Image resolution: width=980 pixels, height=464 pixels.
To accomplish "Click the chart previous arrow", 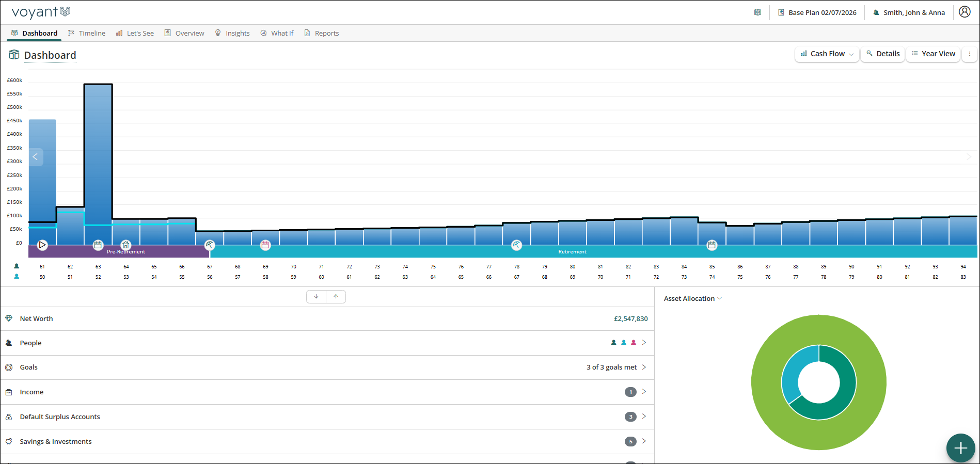I will [36, 157].
